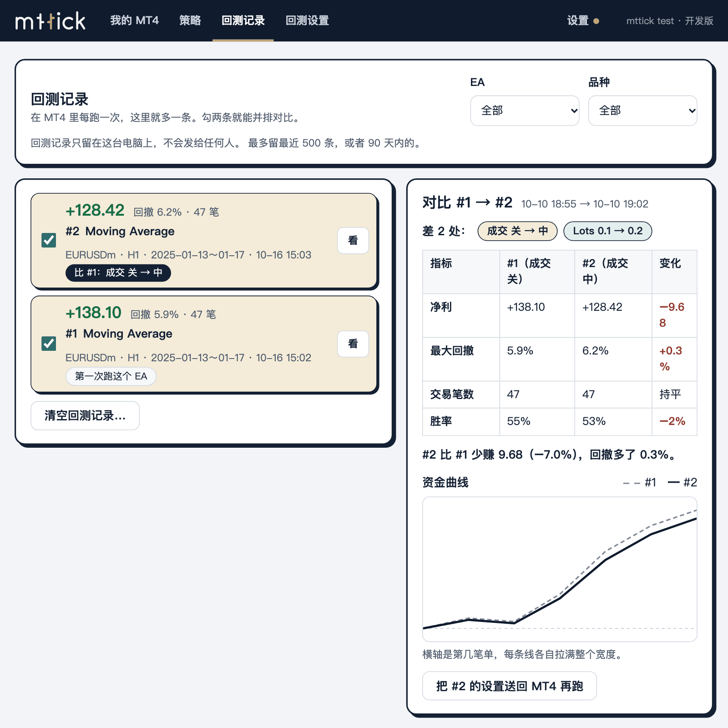Click 看 for record #2
This screenshot has width=728, height=728.
coord(353,241)
